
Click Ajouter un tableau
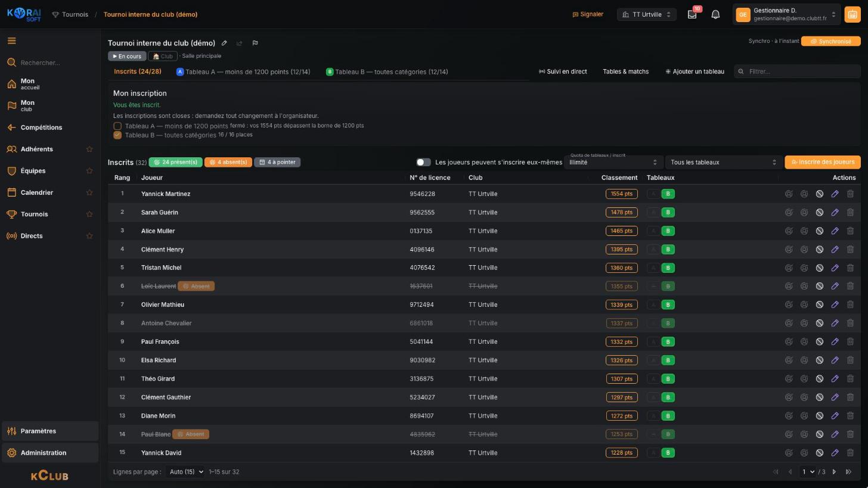click(x=695, y=72)
